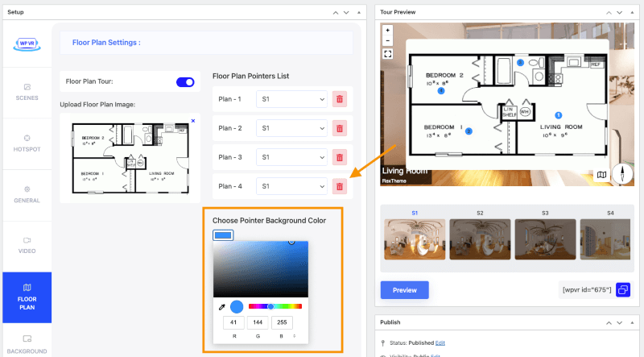
Task: Click the WPVR logo icon
Action: tap(27, 44)
